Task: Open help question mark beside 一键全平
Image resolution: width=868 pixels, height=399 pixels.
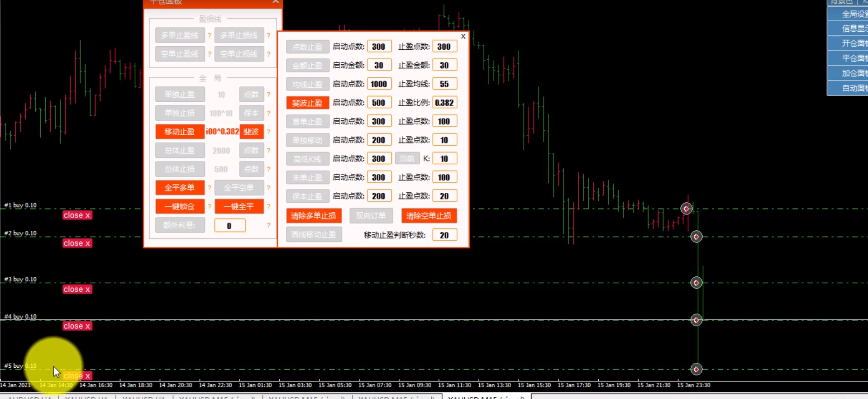Action: 268,206
